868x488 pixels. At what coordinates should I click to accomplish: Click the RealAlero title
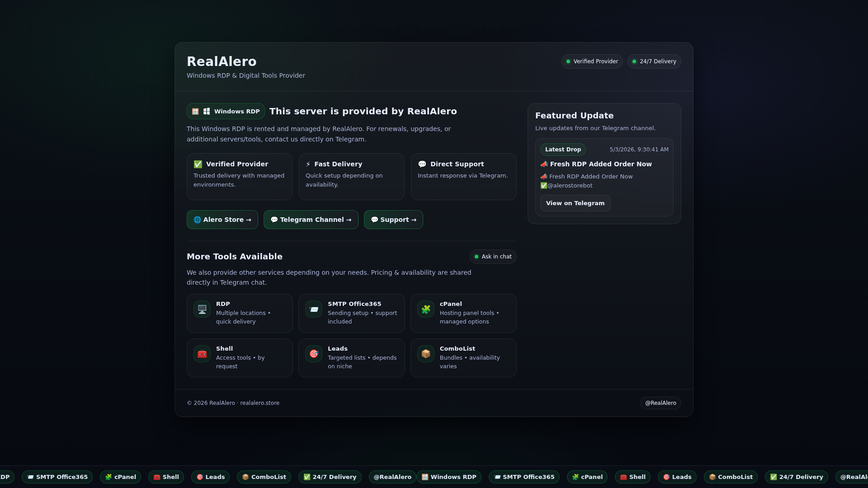(x=222, y=61)
